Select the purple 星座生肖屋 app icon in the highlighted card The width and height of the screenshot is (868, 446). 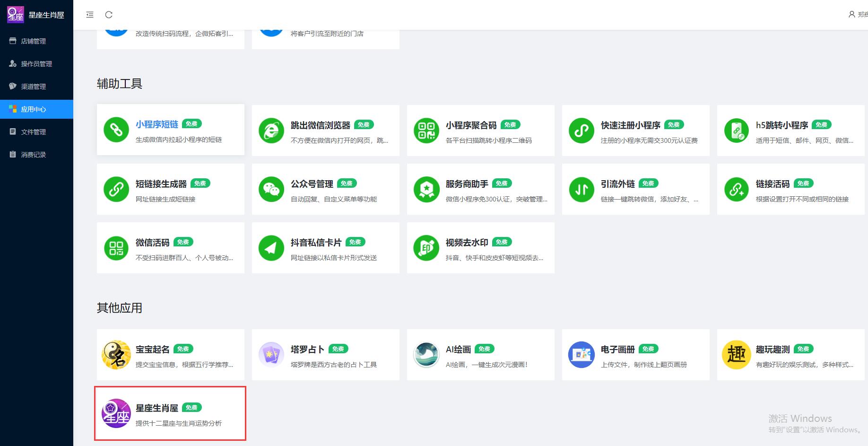pyautogui.click(x=116, y=413)
